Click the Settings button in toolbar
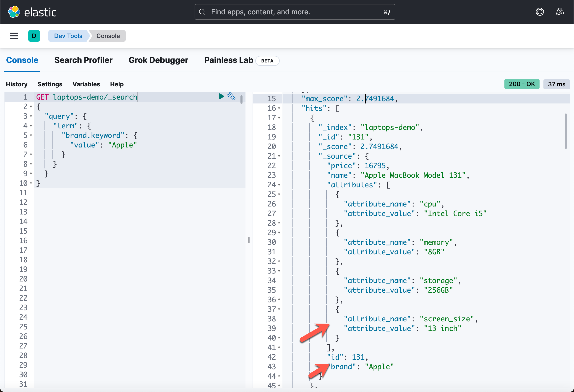The image size is (574, 392). [50, 84]
